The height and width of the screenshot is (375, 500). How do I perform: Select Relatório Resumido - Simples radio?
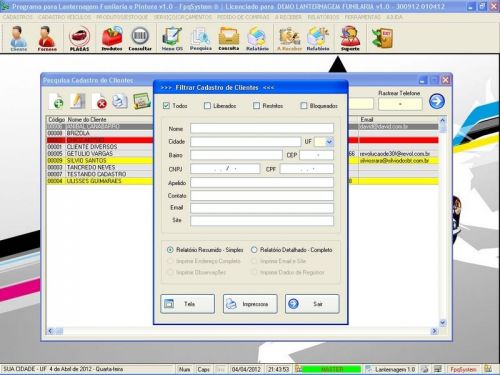click(x=170, y=250)
